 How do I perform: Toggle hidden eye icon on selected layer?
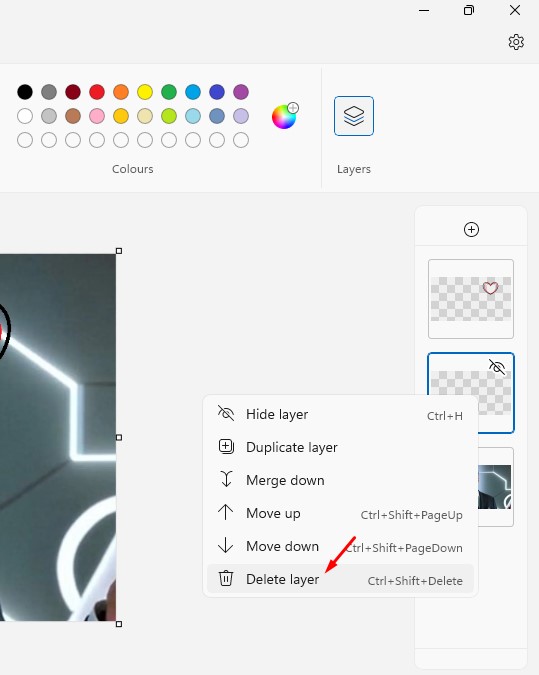497,367
